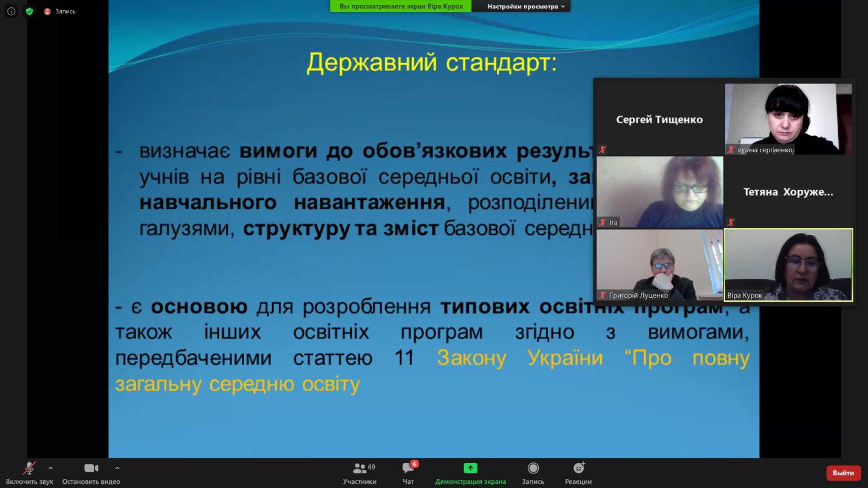Open the Реакции reactions menu

tap(578, 473)
